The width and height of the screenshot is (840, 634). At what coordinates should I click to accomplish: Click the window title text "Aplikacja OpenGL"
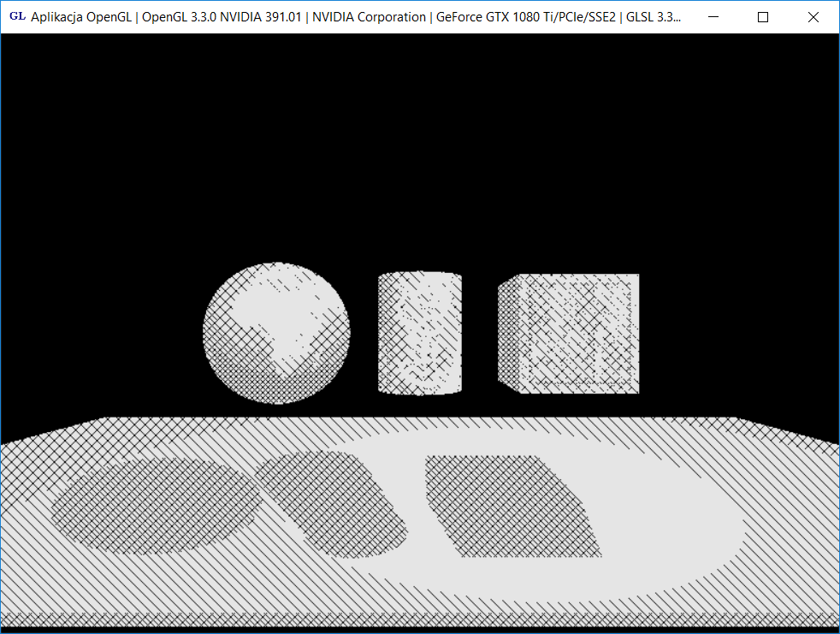coord(80,17)
